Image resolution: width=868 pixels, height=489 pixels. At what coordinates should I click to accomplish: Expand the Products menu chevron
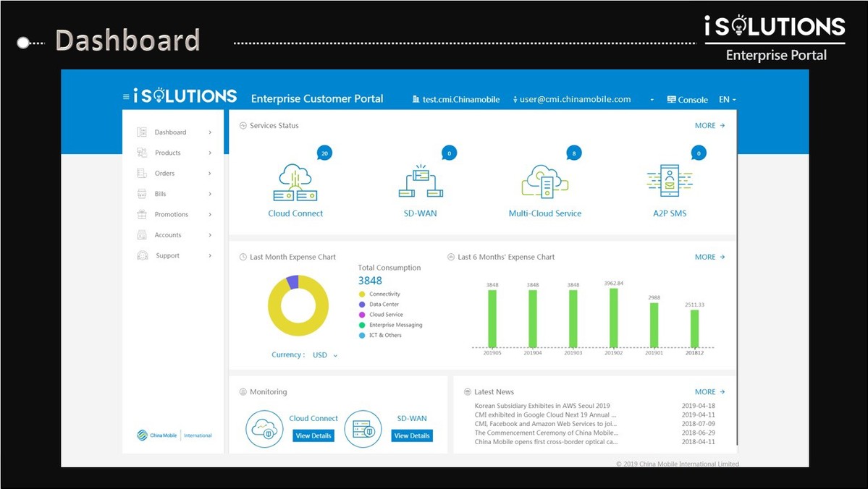coord(211,153)
